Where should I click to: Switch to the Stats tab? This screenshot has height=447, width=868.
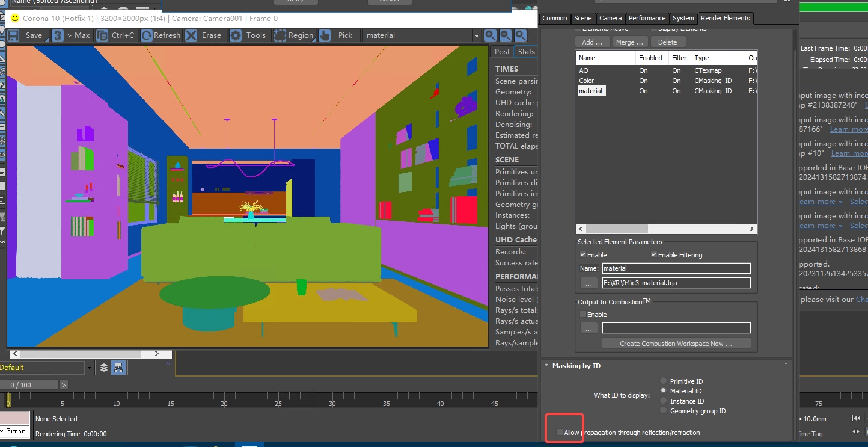[x=526, y=51]
